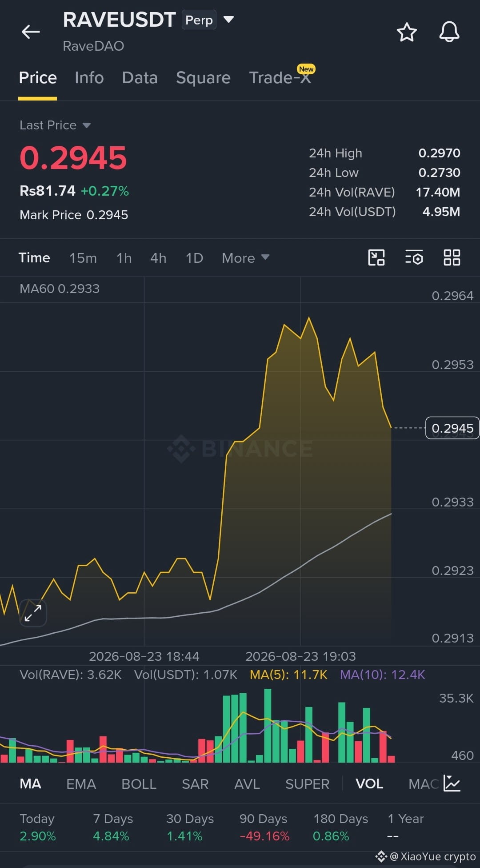This screenshot has height=868, width=480.
Task: Click the 1 Year performance entry
Action: [x=405, y=827]
